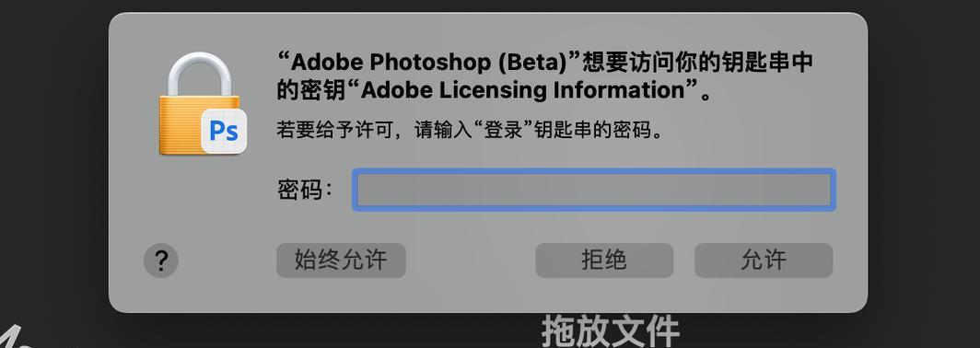The height and width of the screenshot is (348, 980).
Task: Click the Photoshop Ps badge icon
Action: click(x=224, y=131)
